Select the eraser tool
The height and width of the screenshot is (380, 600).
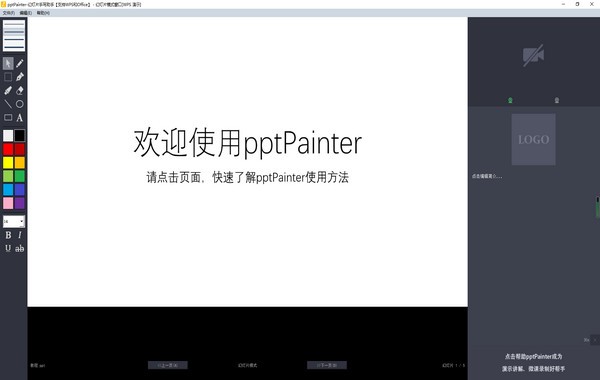20,90
